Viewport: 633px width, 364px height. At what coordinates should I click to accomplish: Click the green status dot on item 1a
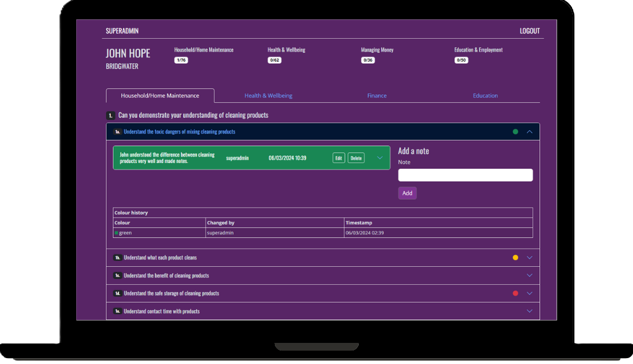(x=515, y=132)
